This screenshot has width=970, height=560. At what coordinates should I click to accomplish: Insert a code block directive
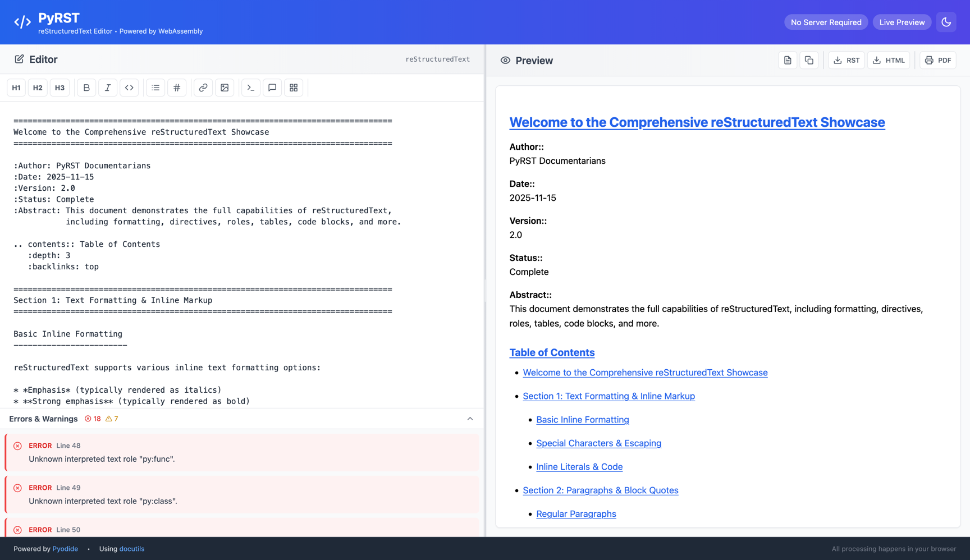[x=251, y=88]
